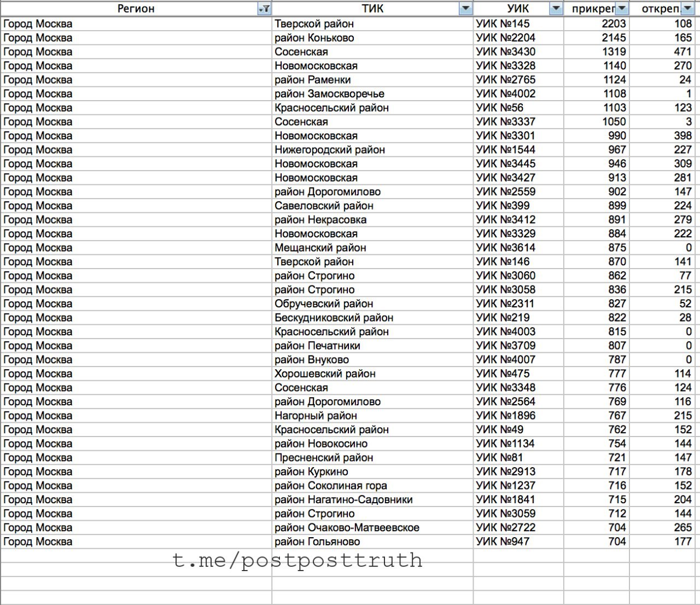This screenshot has width=700, height=605.
Task: Select cell УИК №3060
Action: [518, 276]
